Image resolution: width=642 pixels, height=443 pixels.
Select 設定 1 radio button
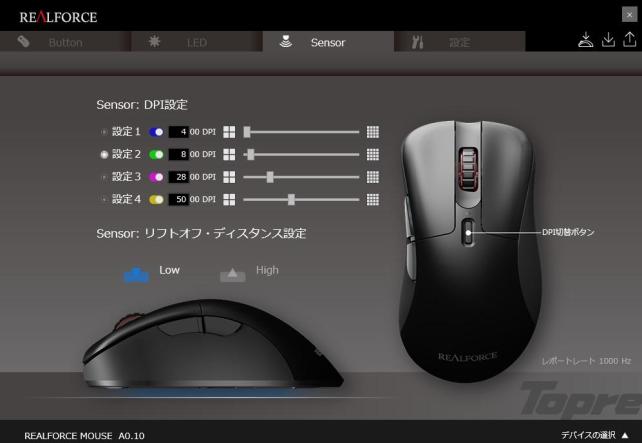tap(104, 132)
